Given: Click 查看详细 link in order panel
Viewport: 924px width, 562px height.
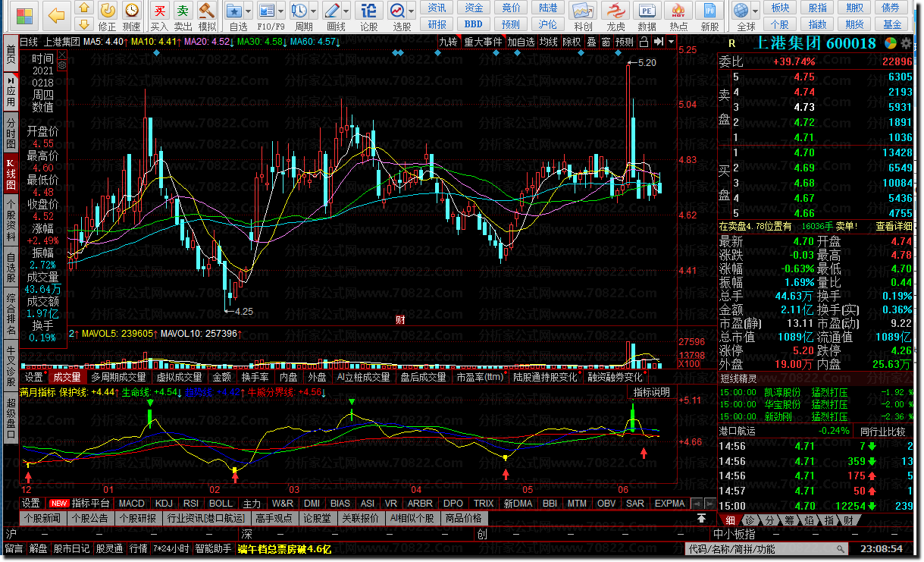Looking at the screenshot, I should [894, 226].
